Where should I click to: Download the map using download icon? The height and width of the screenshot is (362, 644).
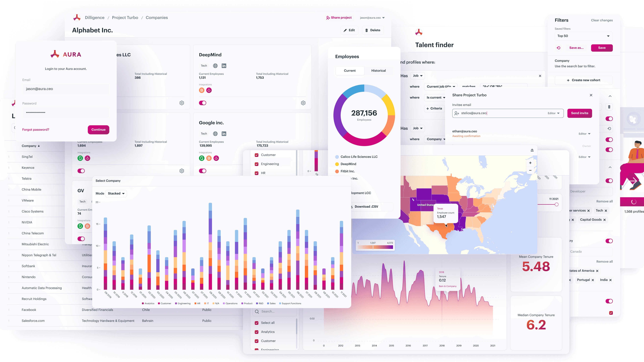[x=532, y=150]
